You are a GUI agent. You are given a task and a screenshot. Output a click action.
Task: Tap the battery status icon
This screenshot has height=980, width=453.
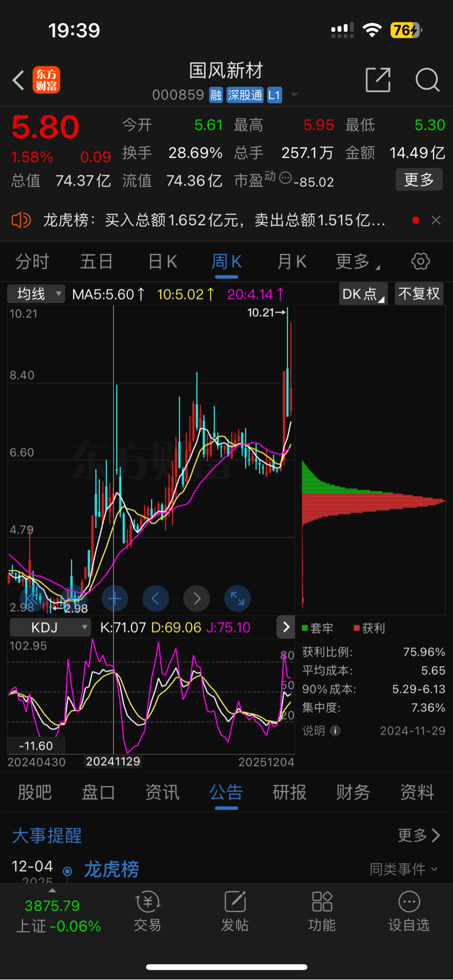tap(406, 30)
